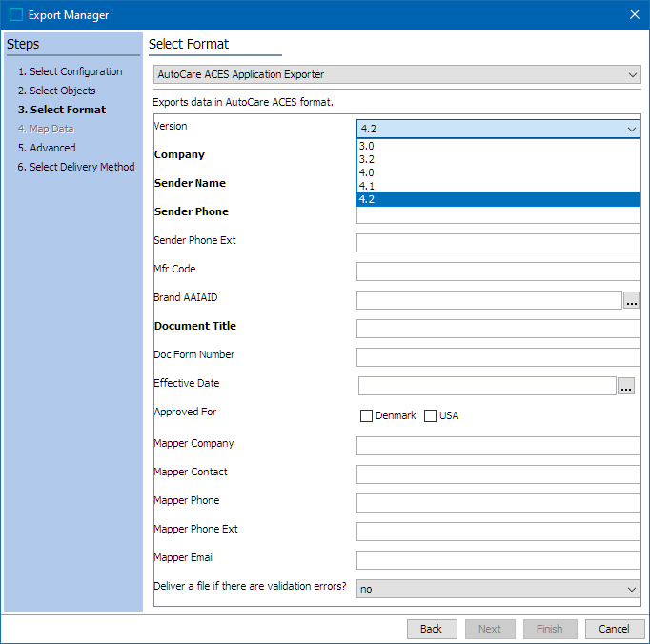Focus the Brand AAIAID input field

489,300
